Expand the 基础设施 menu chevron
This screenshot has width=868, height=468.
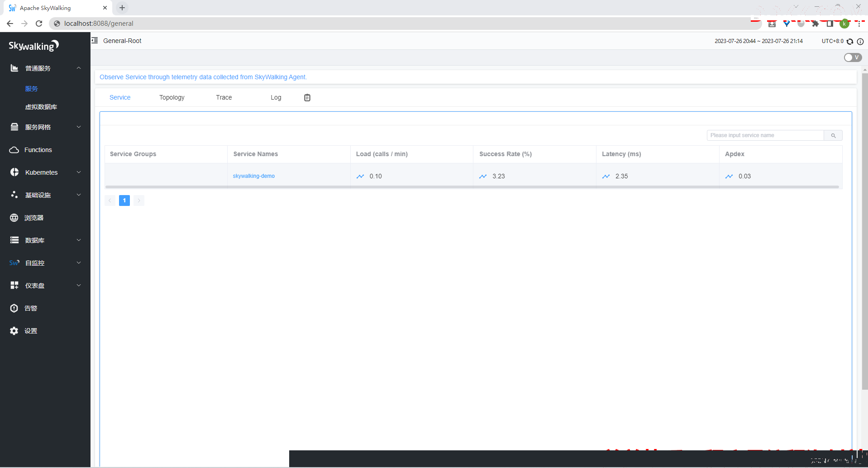(79, 195)
